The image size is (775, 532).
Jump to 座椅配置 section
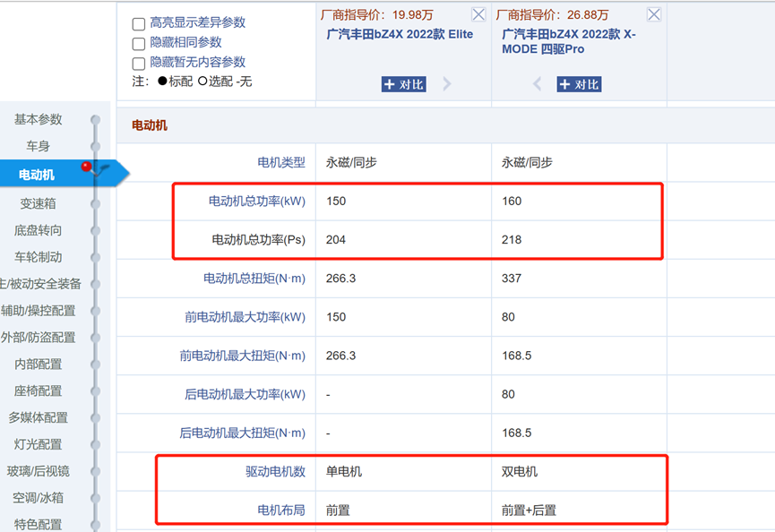point(38,390)
